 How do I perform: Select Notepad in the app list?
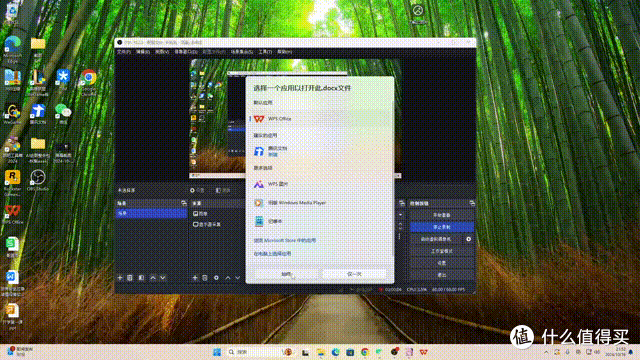point(320,221)
